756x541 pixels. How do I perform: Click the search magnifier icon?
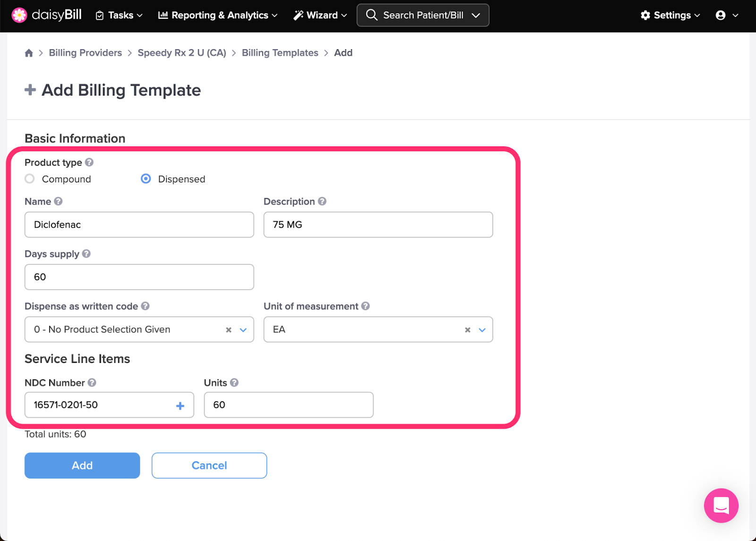[372, 15]
